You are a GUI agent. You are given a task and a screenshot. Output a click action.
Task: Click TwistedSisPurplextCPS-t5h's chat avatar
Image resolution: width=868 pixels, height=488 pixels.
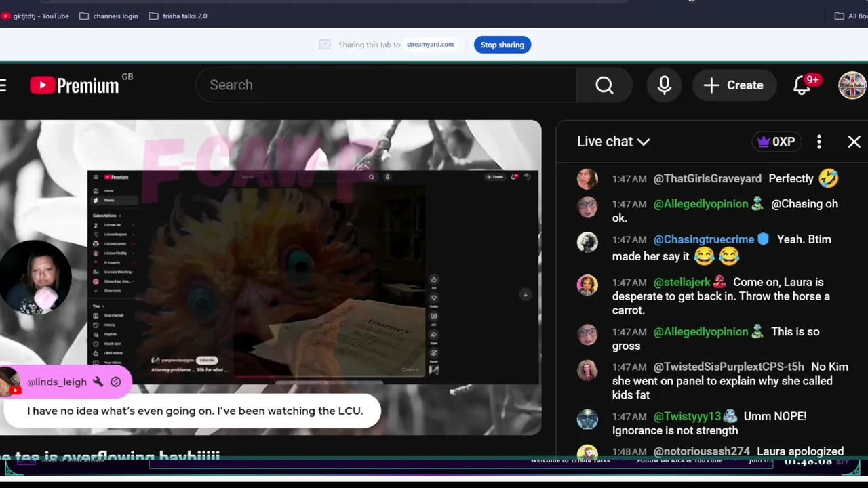[x=587, y=369]
